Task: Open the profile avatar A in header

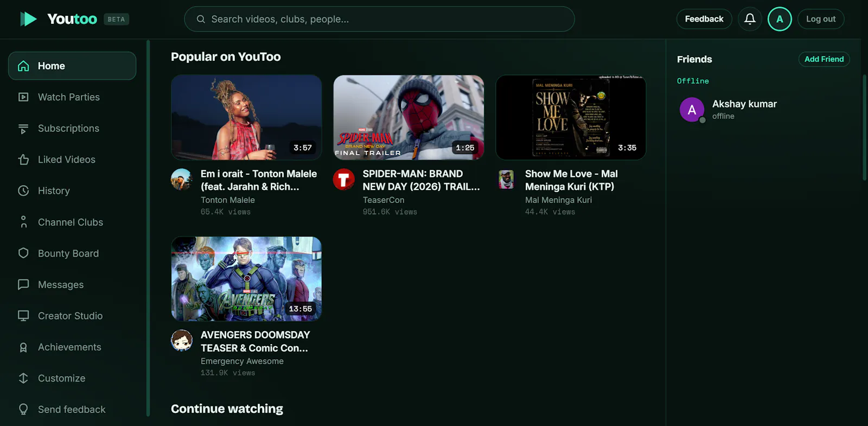Action: [780, 19]
